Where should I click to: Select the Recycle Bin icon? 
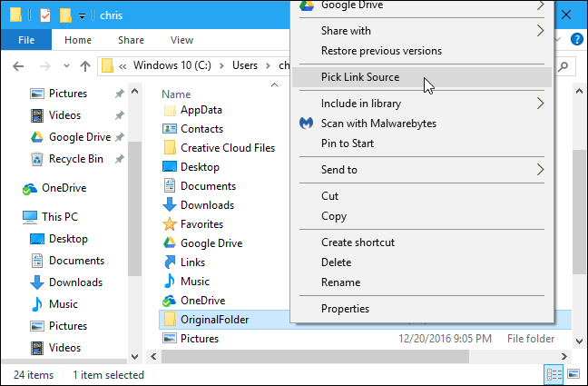pyautogui.click(x=37, y=159)
